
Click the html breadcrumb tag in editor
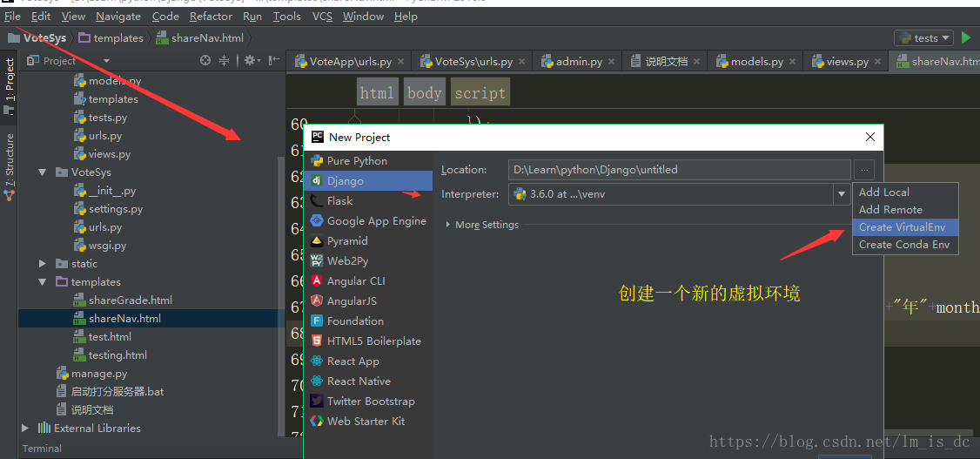378,93
